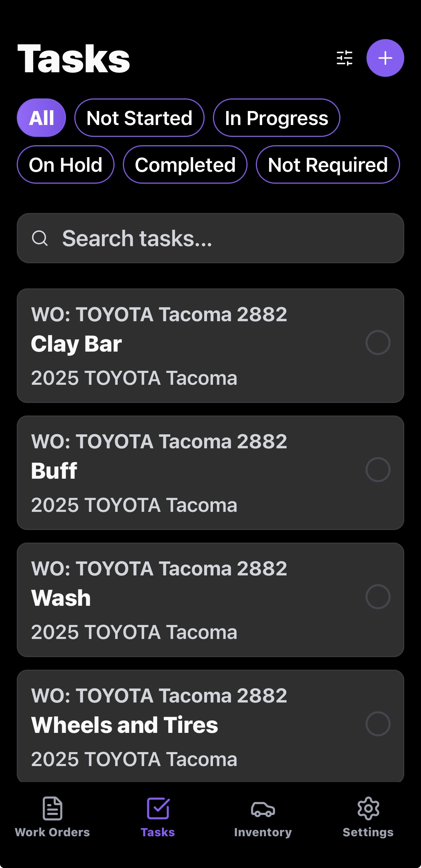
Task: Open the Wash task title
Action: click(61, 598)
